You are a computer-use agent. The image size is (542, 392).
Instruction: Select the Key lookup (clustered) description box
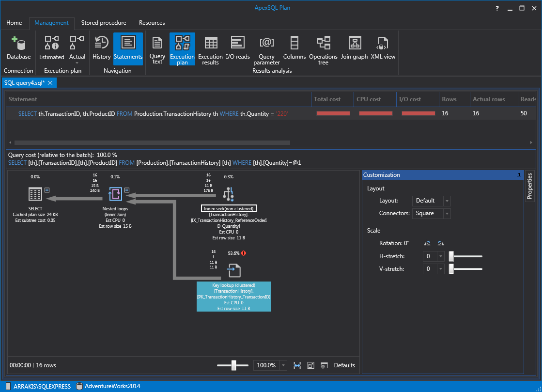(x=233, y=297)
